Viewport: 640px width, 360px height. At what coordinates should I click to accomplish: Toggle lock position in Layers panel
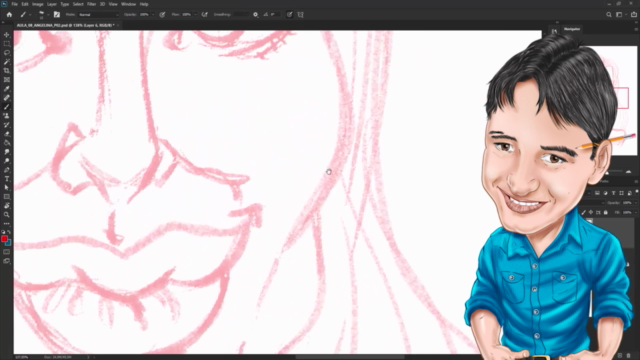tap(591, 212)
